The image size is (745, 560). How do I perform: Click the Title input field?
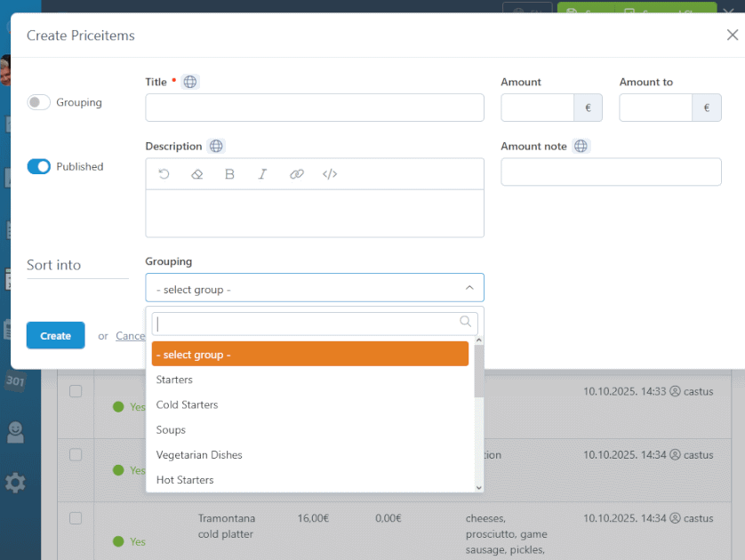[x=315, y=108]
